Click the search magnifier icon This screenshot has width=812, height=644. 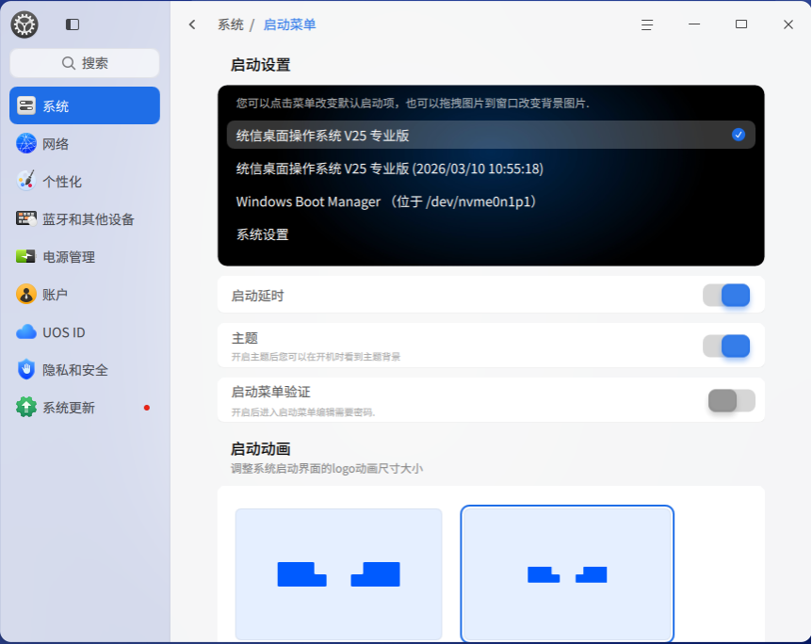click(x=69, y=63)
